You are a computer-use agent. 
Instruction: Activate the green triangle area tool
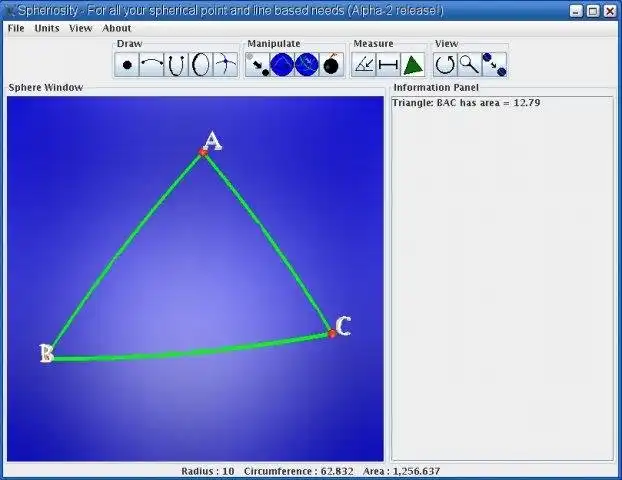coord(413,65)
